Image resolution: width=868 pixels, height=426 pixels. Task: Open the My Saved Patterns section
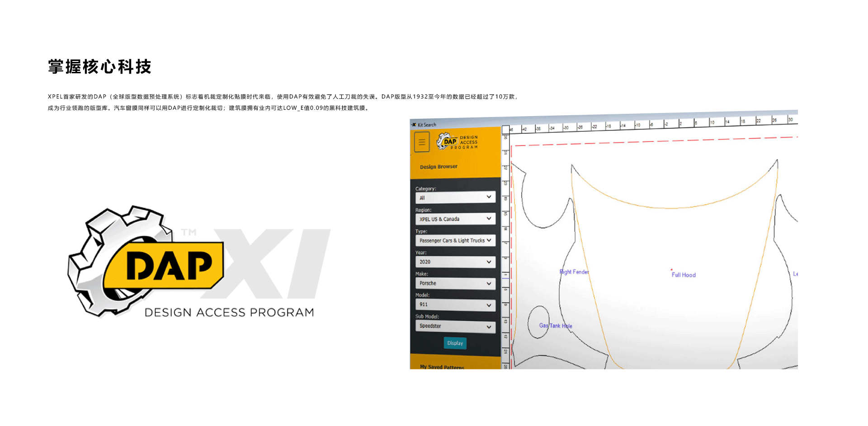coord(442,367)
